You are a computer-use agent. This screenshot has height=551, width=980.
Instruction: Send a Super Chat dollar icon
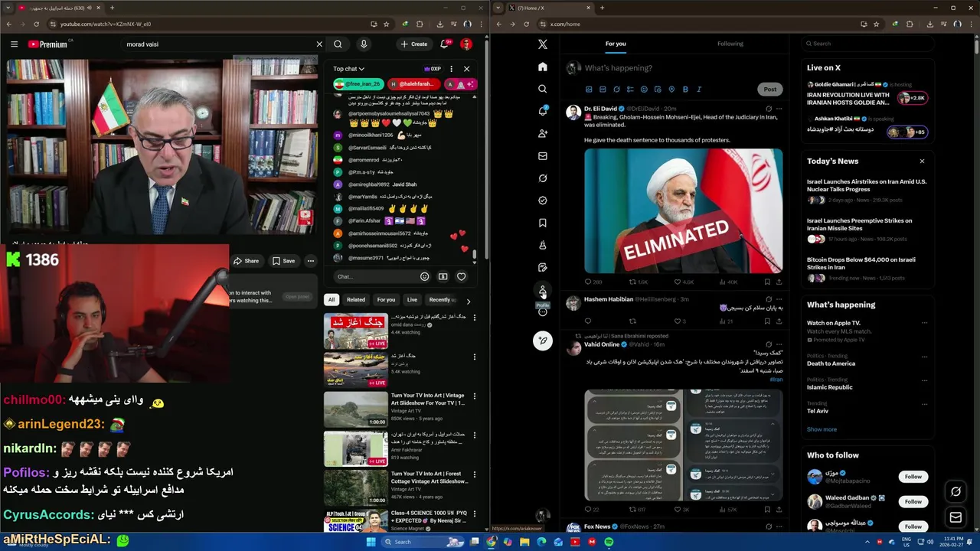pyautogui.click(x=443, y=277)
